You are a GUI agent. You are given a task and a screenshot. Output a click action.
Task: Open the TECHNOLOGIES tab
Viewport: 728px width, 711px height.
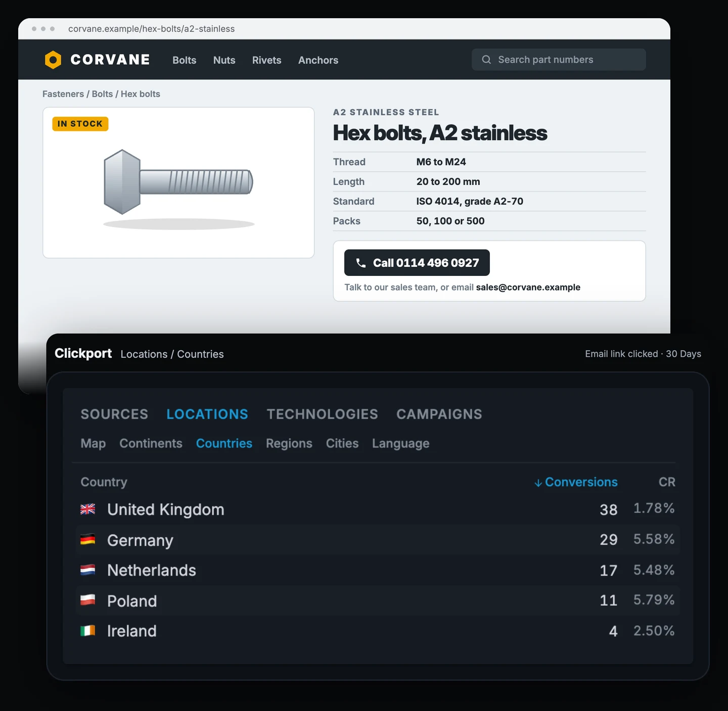[x=323, y=414]
